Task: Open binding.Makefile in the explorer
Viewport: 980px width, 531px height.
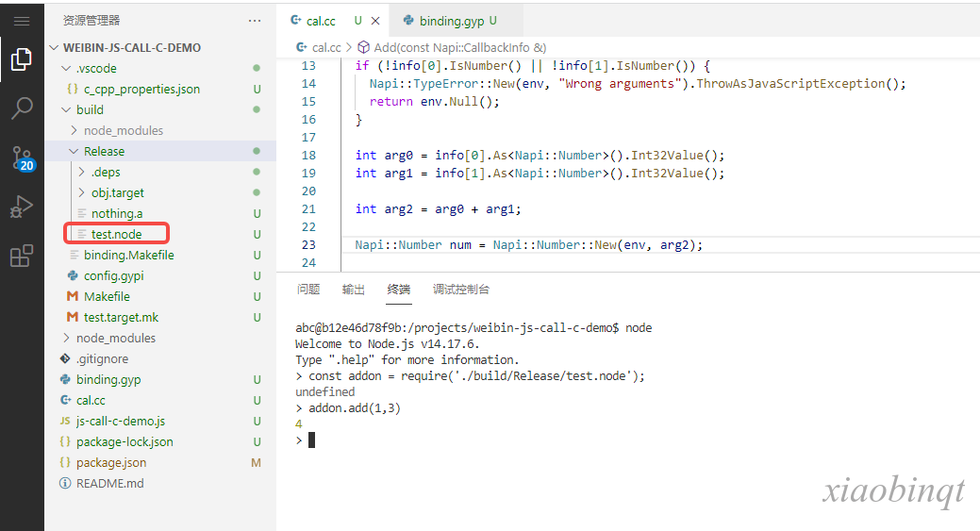Action: point(129,255)
